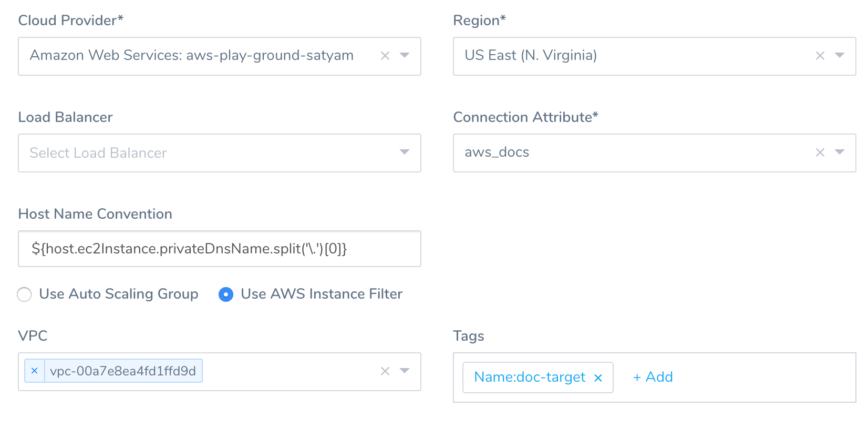This screenshot has height=428, width=868.
Task: Select Use AWS Instance Filter option
Action: 226,294
